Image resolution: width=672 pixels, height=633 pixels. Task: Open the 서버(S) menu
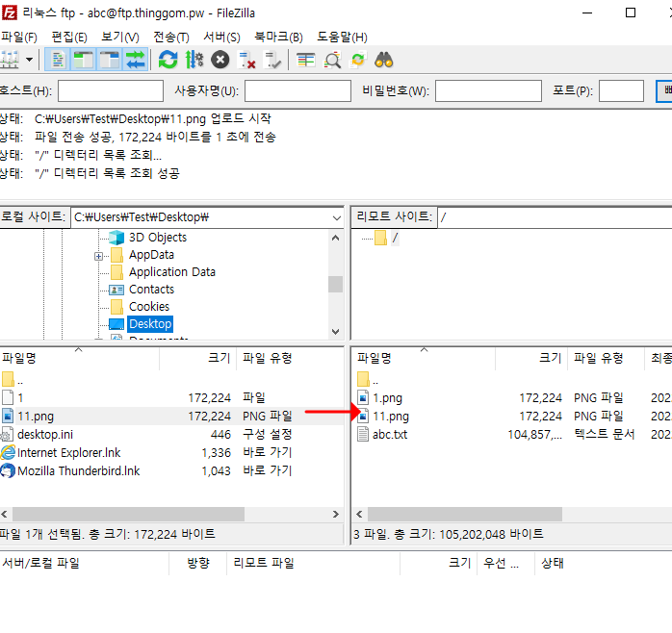[x=221, y=38]
